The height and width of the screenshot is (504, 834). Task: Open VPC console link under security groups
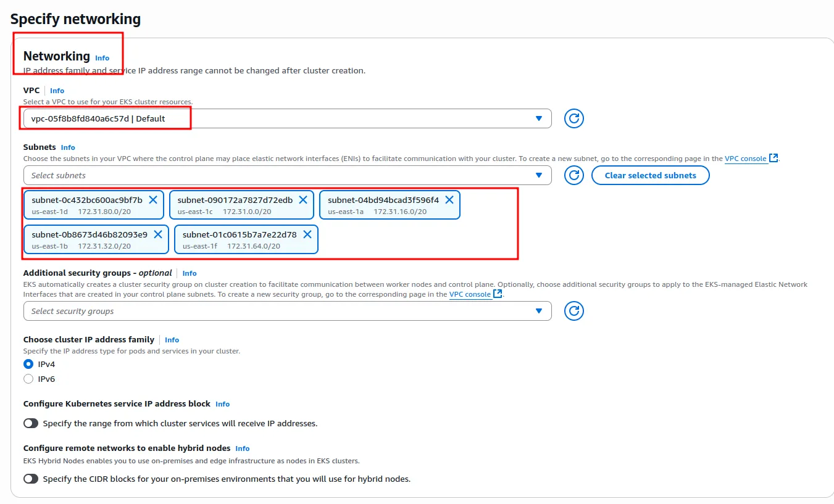[476, 294]
